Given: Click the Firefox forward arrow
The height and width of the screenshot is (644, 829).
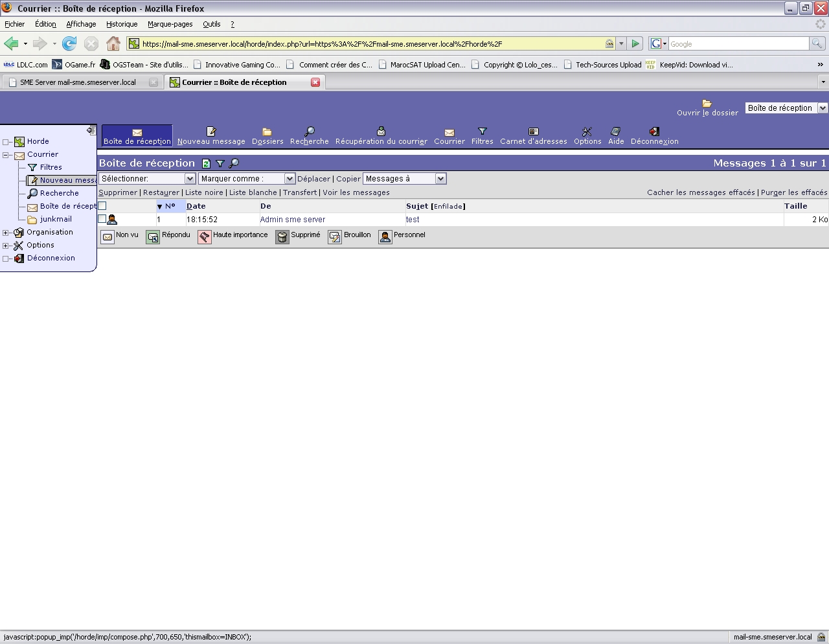Looking at the screenshot, I should 40,43.
